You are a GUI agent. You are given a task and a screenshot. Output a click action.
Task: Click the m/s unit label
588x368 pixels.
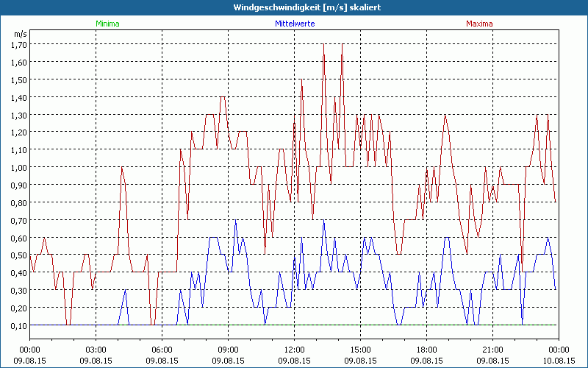[19, 34]
